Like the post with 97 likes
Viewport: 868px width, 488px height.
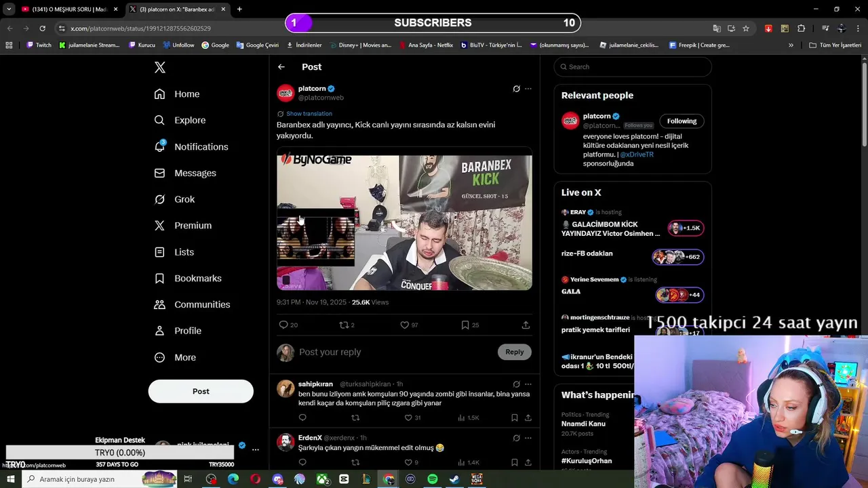click(x=405, y=325)
